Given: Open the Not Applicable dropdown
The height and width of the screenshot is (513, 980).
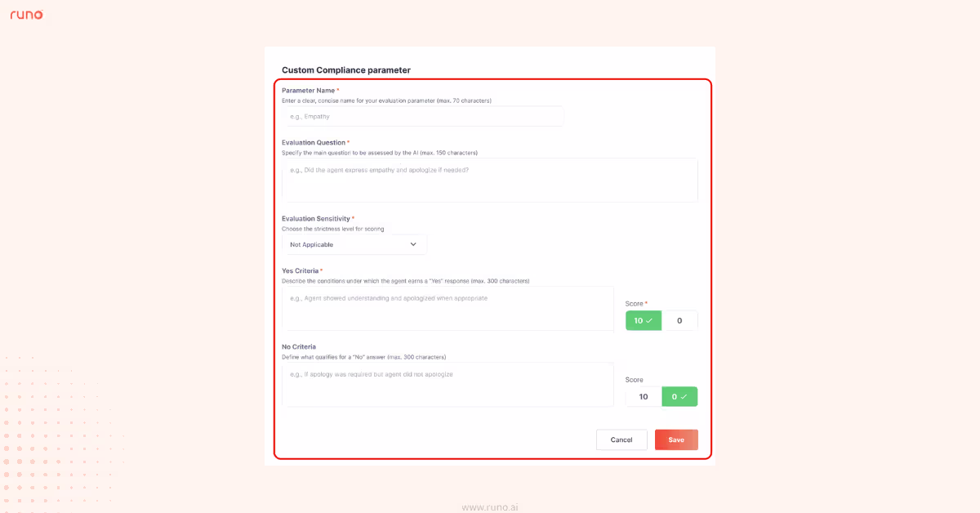Looking at the screenshot, I should [354, 244].
